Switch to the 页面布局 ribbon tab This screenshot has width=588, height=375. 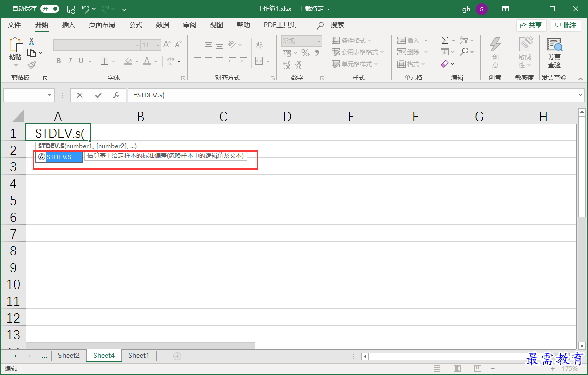(x=102, y=25)
